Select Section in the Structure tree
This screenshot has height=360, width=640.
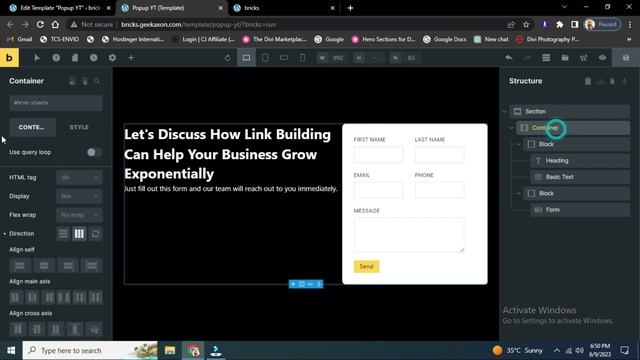pyautogui.click(x=570, y=111)
